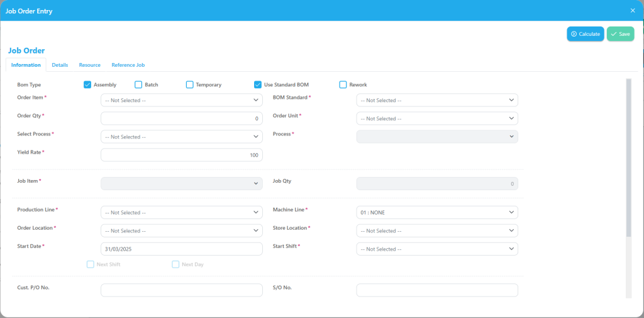
Task: Close the Job Order Entry dialog
Action: click(x=633, y=11)
